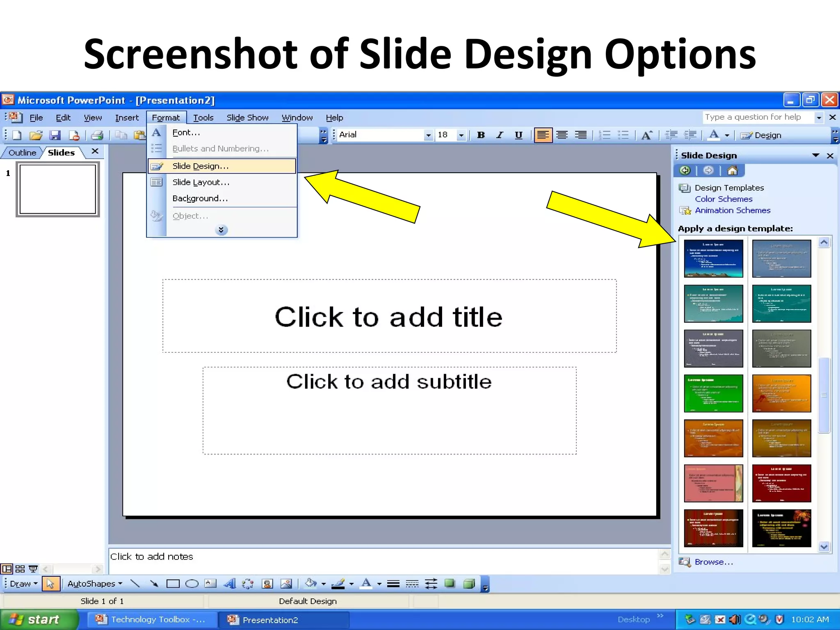Select the Oval drawing tool
840x630 pixels.
pyautogui.click(x=192, y=583)
